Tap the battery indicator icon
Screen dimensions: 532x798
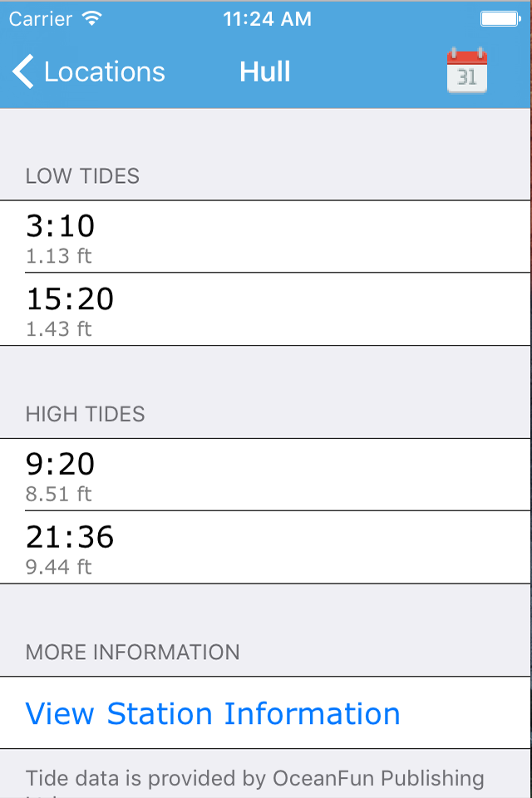coord(500,19)
